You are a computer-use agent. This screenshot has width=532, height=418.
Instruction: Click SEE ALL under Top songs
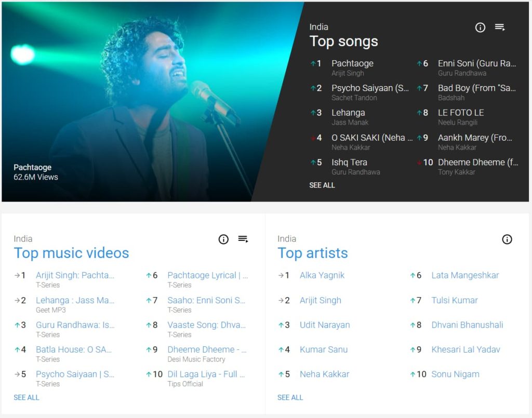[x=322, y=185]
